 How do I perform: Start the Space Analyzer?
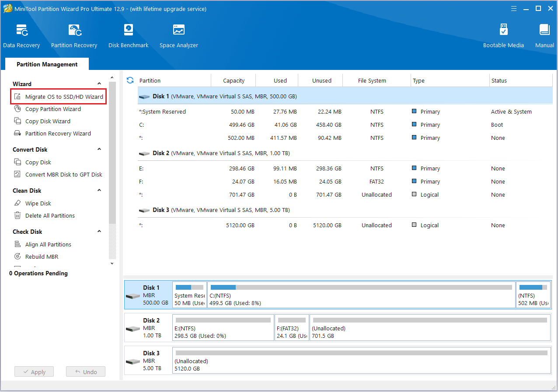coord(178,35)
